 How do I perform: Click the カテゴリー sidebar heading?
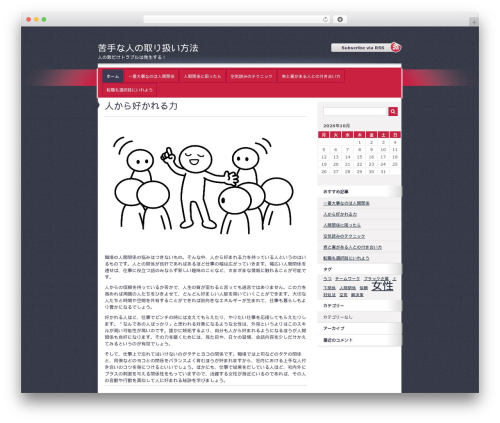pyautogui.click(x=334, y=306)
